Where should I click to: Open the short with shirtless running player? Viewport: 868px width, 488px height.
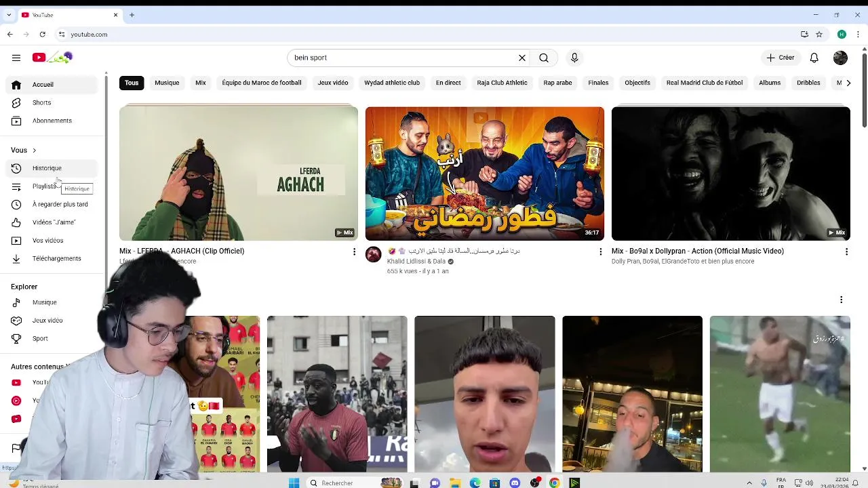point(780,394)
